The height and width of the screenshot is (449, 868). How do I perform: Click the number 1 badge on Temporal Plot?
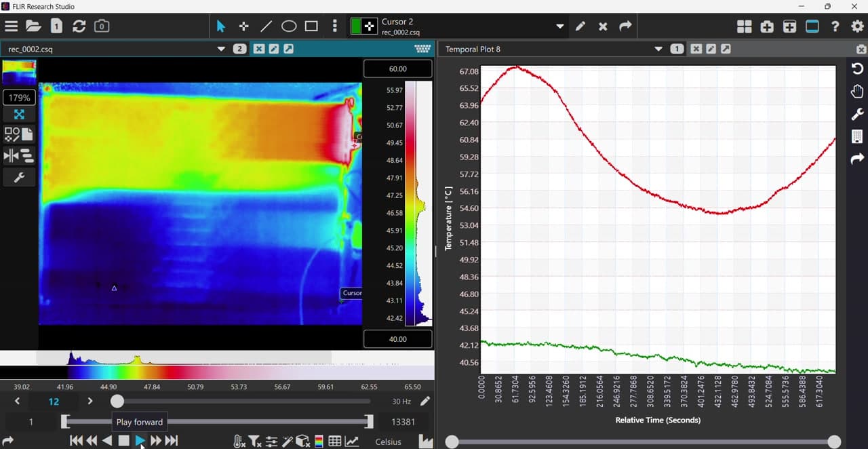tap(677, 49)
